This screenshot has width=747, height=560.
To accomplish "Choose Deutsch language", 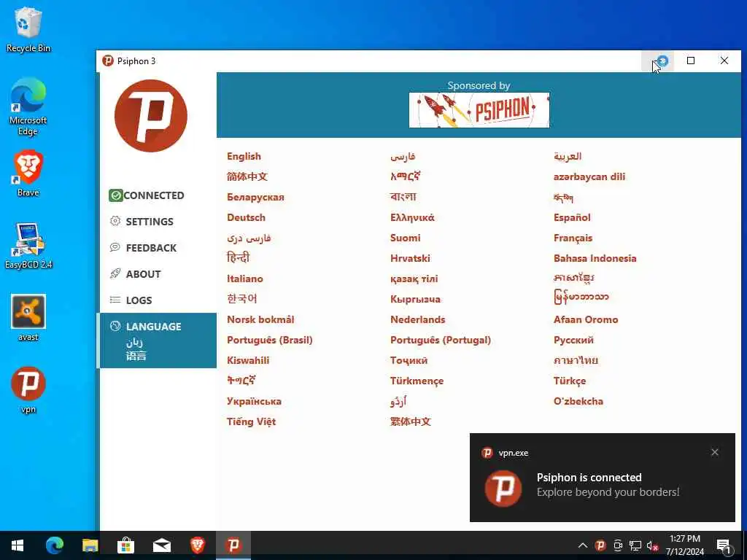I will 247,217.
